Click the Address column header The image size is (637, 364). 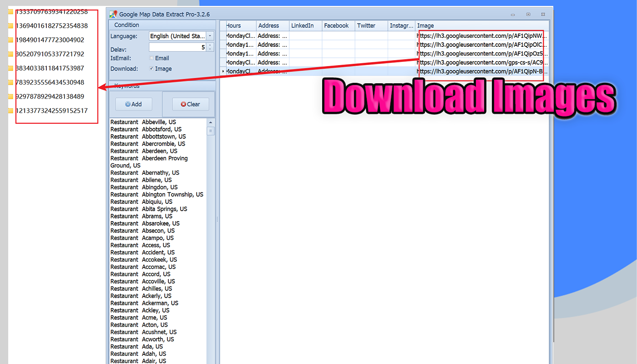[273, 25]
